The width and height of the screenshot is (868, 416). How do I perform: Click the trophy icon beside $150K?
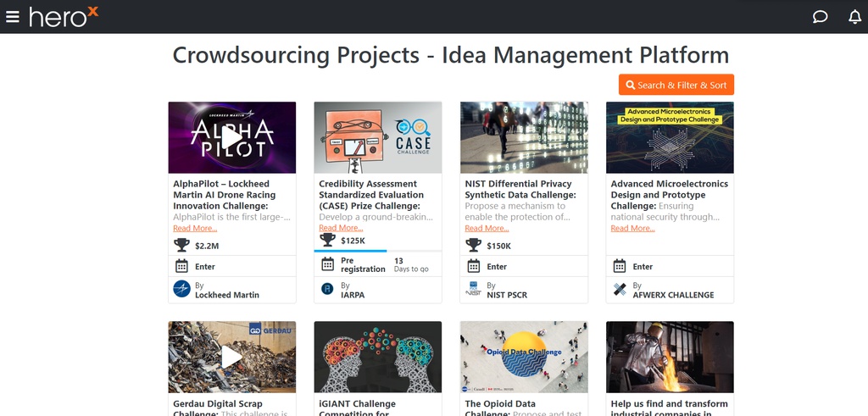coord(473,245)
